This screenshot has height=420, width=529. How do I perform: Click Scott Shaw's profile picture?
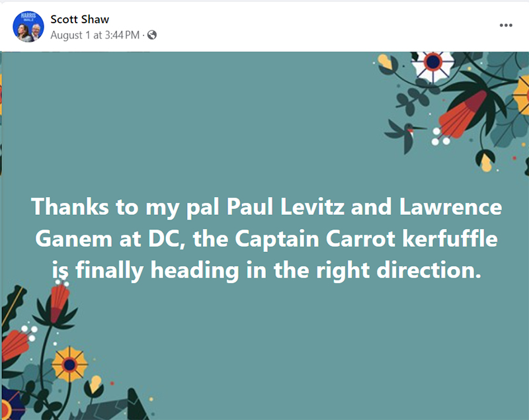click(x=27, y=27)
